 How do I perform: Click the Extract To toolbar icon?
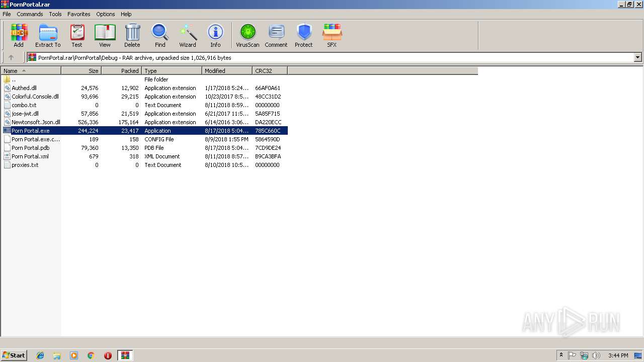click(48, 35)
